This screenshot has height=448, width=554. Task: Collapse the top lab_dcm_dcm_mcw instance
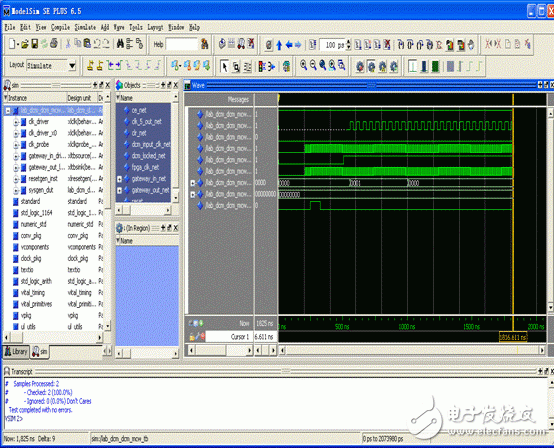point(8,111)
